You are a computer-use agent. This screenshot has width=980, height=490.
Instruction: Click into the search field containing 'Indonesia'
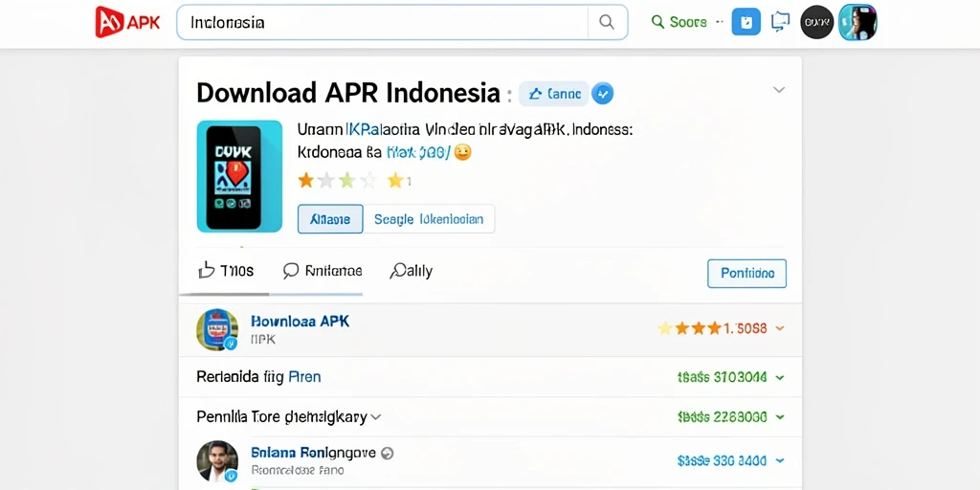pyautogui.click(x=383, y=23)
